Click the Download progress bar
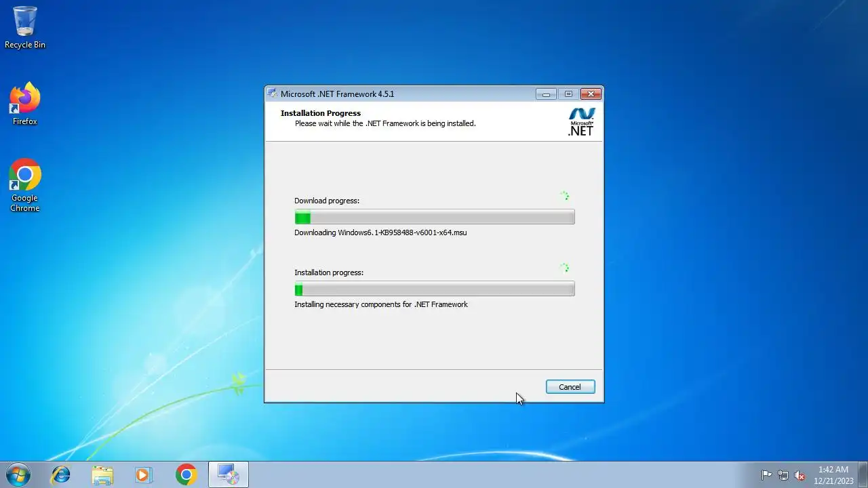The image size is (868, 488). (435, 217)
